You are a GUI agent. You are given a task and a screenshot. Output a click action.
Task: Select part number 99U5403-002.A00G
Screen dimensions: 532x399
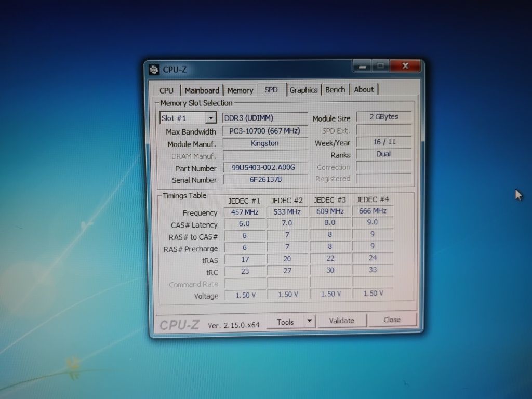[x=265, y=167]
